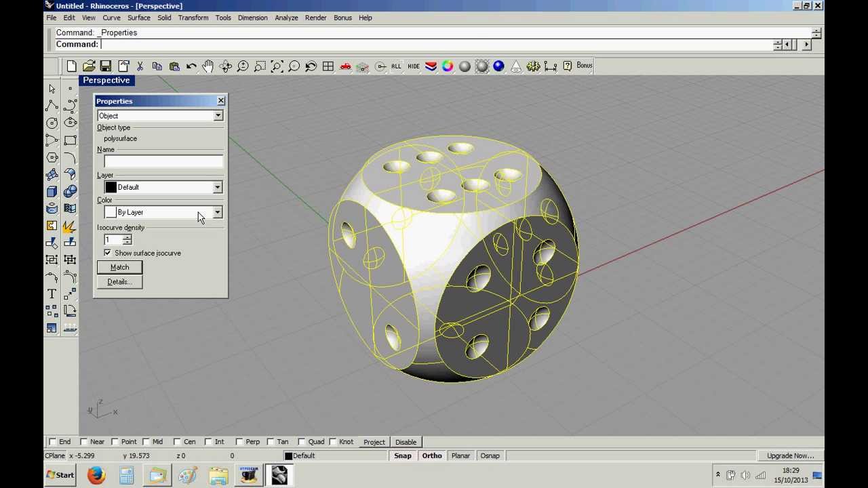Choose the Explode tool icon
Screen dimensions: 868x488
69,226
